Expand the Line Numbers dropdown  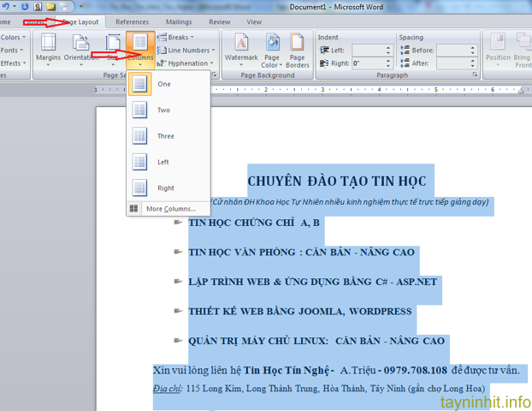point(188,51)
